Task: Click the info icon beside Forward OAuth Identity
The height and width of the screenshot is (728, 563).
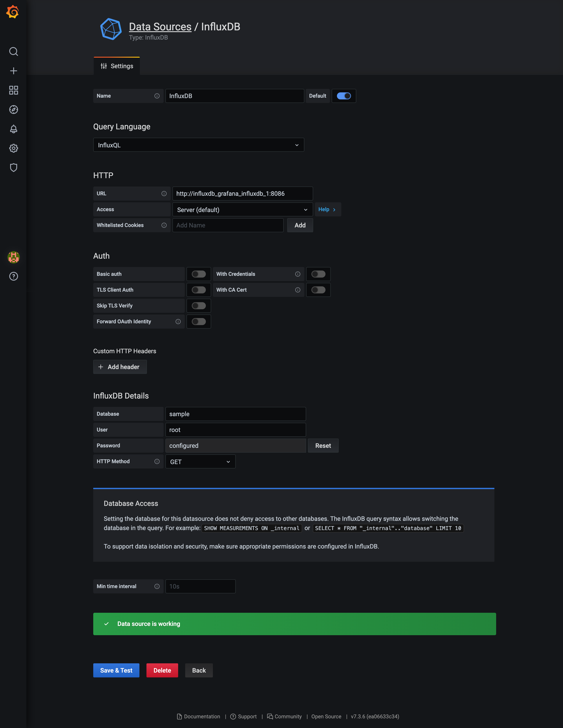Action: click(178, 322)
